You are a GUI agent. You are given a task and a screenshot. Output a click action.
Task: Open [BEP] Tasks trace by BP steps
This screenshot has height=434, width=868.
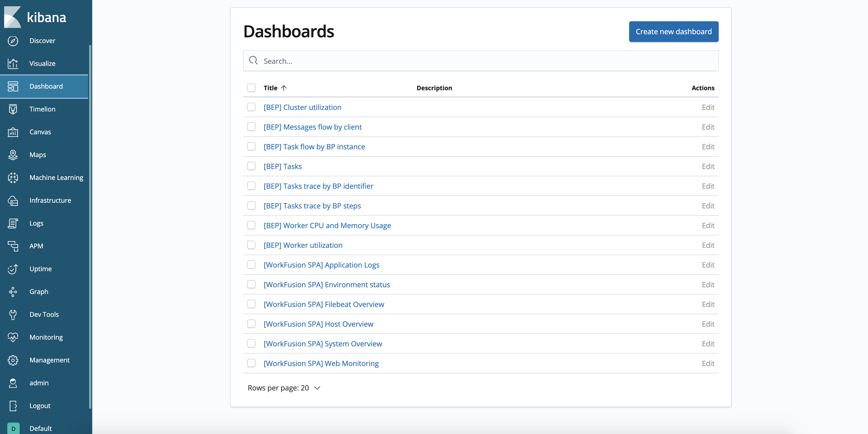tap(312, 206)
